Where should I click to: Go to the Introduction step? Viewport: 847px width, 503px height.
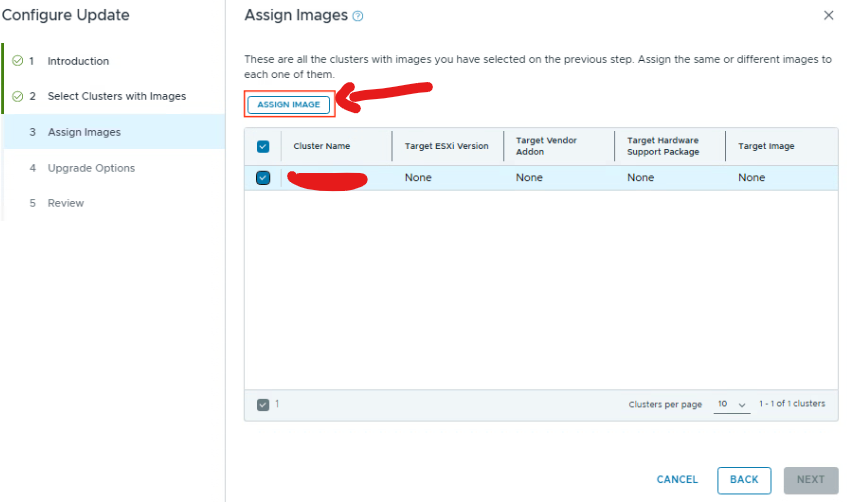78,61
